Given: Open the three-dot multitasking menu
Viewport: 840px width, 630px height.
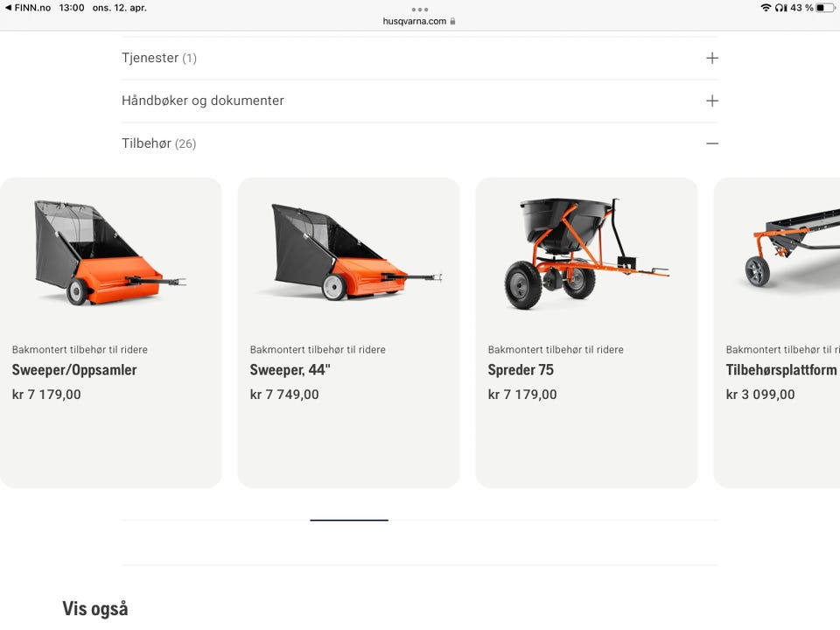Looking at the screenshot, I should [x=419, y=10].
